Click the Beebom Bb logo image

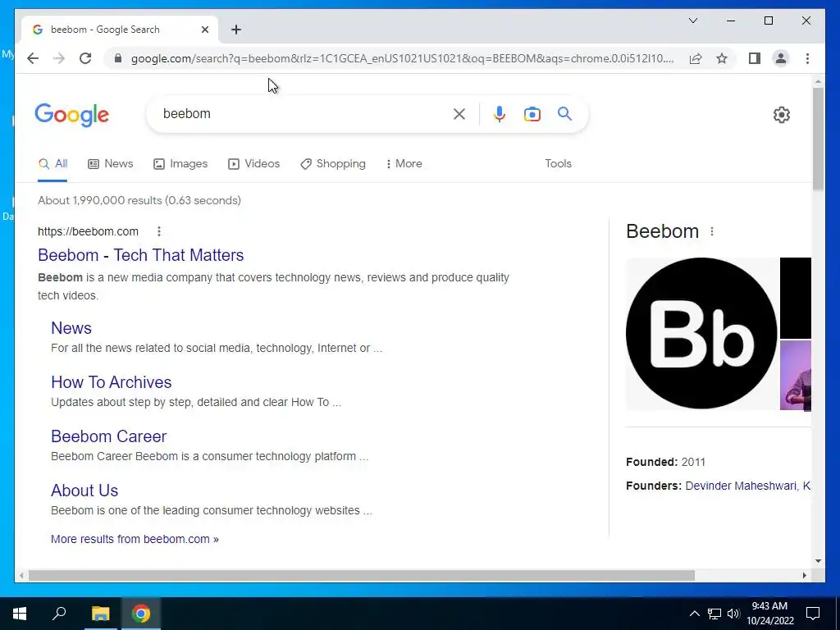point(701,333)
